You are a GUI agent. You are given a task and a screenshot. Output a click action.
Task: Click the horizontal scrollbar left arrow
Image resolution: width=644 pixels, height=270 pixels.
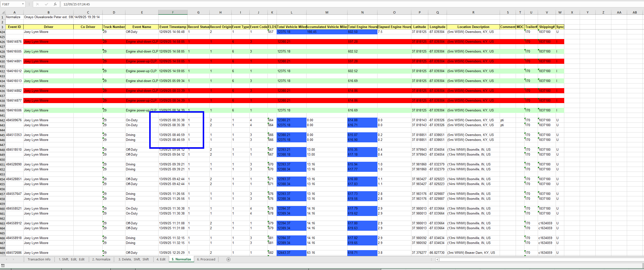click(437, 259)
